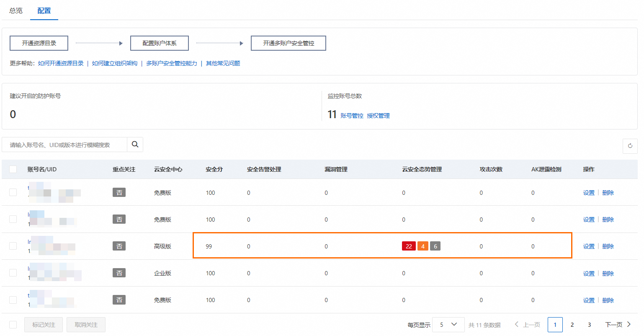Select the 配置 tab
This screenshot has height=336, width=644.
pyautogui.click(x=44, y=10)
